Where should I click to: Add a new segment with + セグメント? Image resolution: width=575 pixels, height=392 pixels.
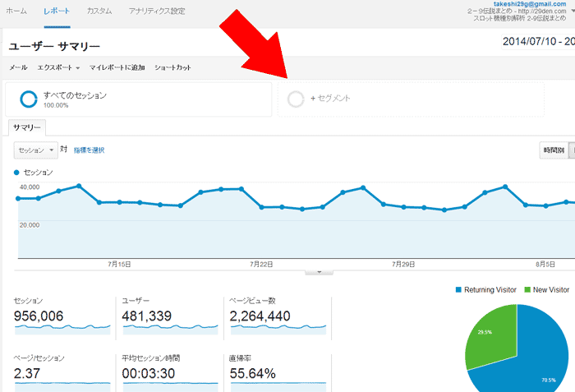click(x=331, y=99)
